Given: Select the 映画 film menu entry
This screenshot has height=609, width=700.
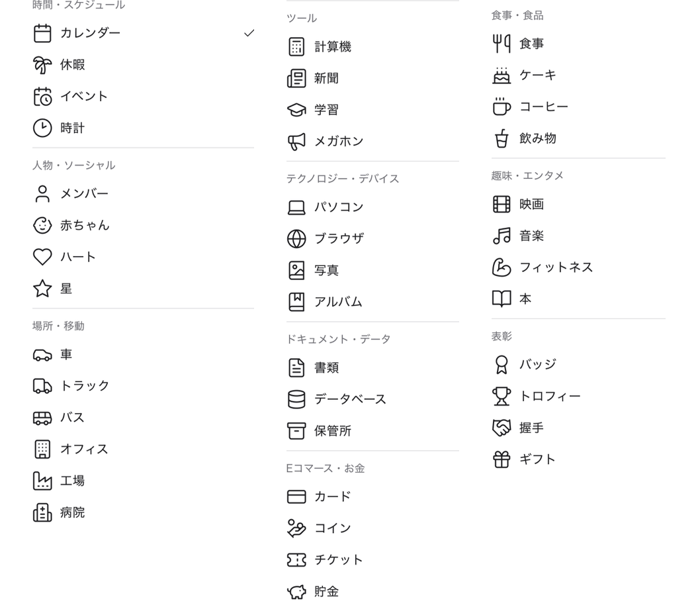Looking at the screenshot, I should pyautogui.click(x=578, y=204).
